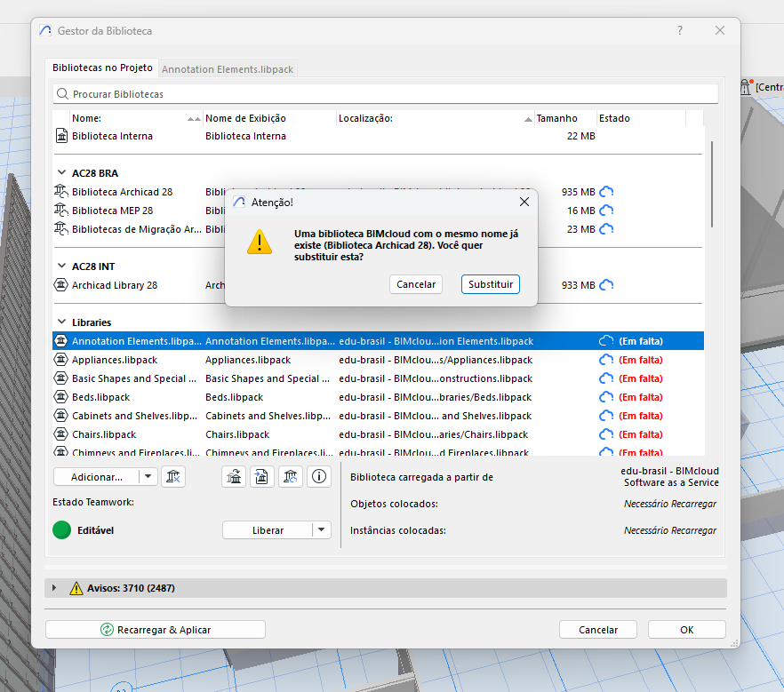Select the Chairs.libpack row
784x692 pixels.
378,434
